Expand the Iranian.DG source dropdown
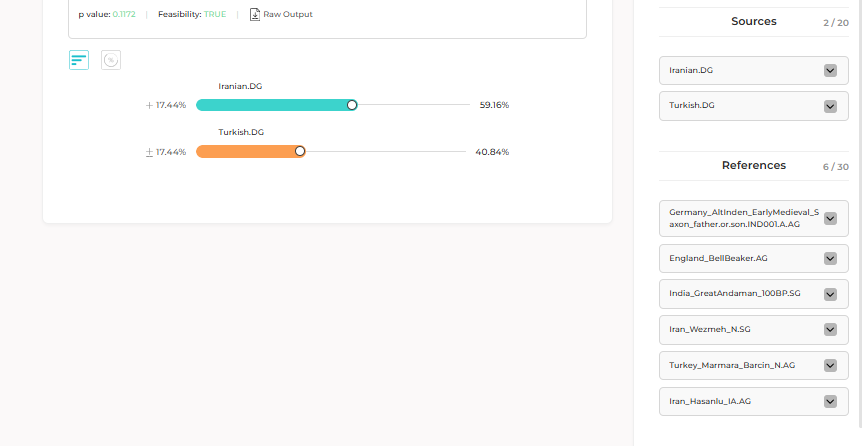 tap(829, 70)
